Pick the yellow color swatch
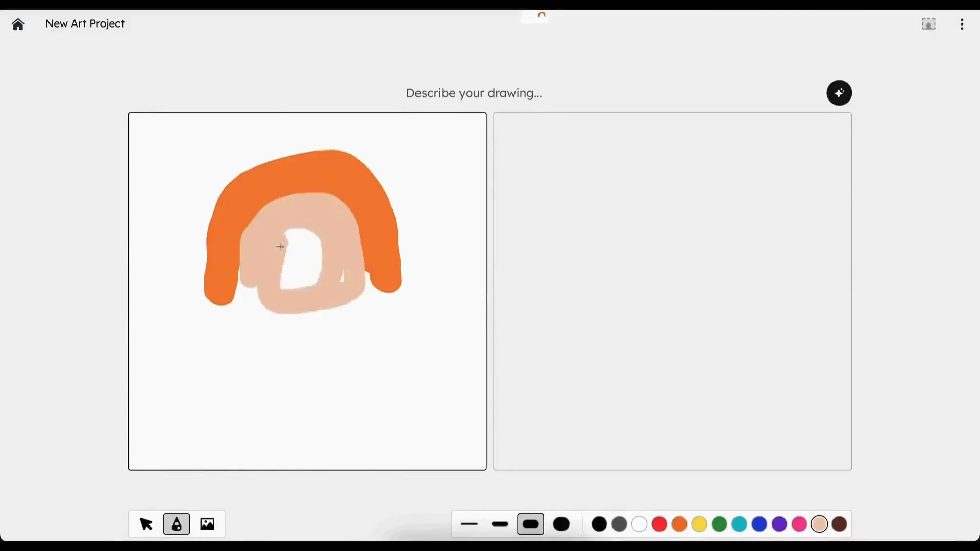980x551 pixels. click(x=699, y=524)
